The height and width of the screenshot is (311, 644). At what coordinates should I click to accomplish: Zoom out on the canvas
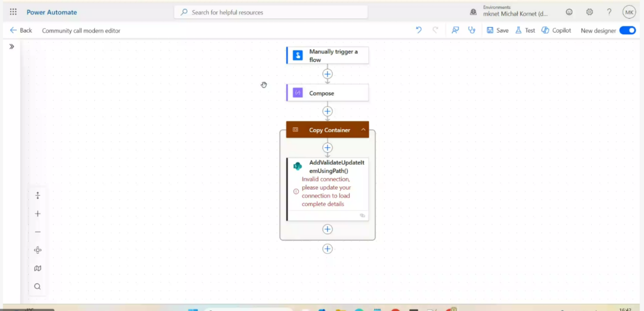pyautogui.click(x=38, y=232)
